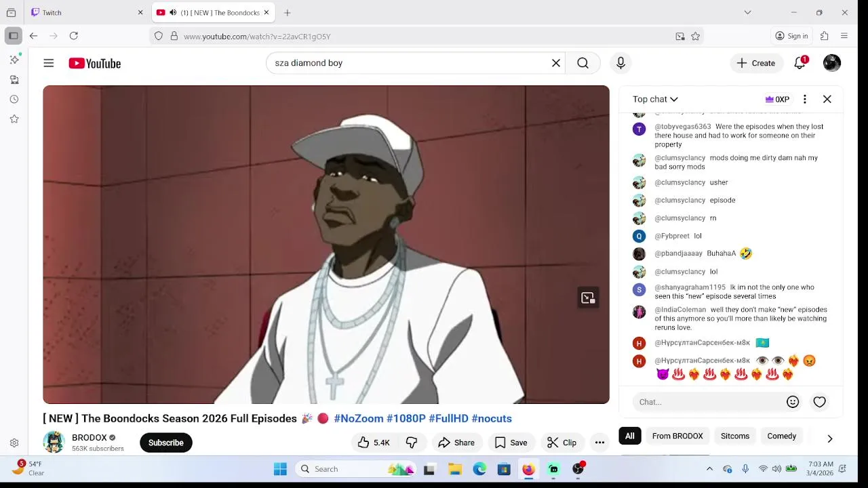Start voice search with the microphone
The image size is (868, 488).
click(x=620, y=63)
